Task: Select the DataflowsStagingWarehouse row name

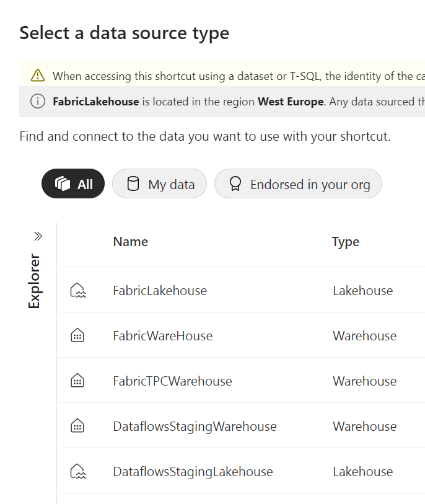Action: point(195,426)
